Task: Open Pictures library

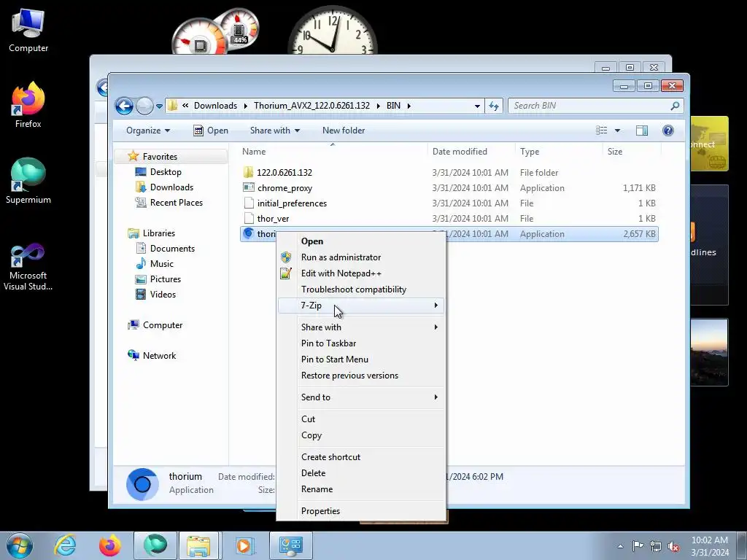Action: coord(166,279)
